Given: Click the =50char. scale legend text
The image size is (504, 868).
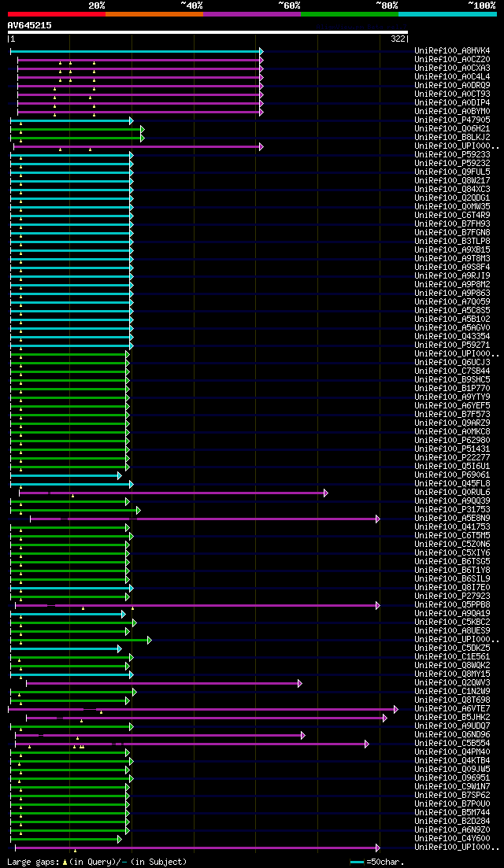Looking at the screenshot, I should click(385, 862).
